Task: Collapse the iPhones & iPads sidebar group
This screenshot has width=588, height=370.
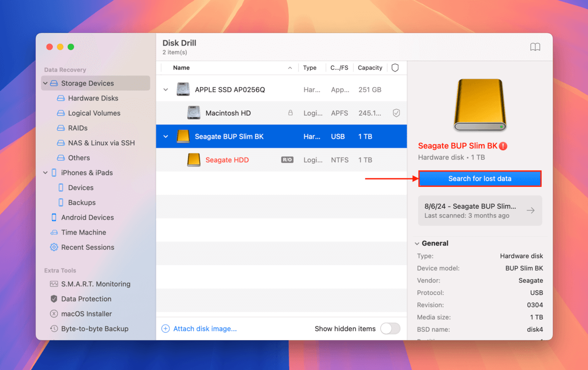Action: tap(46, 173)
